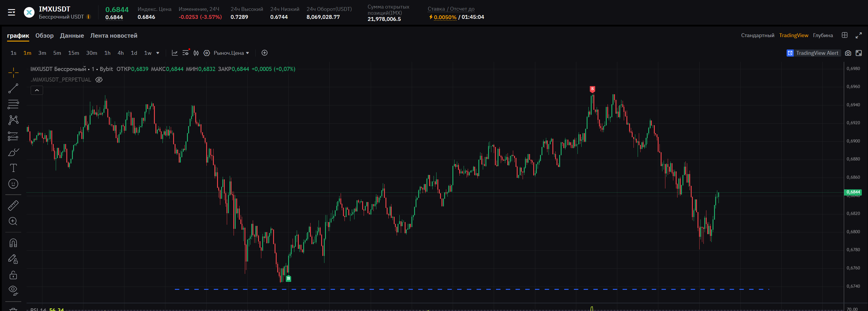The image size is (868, 311).
Task: Open the IMXUSDT pair selector
Action: click(55, 9)
